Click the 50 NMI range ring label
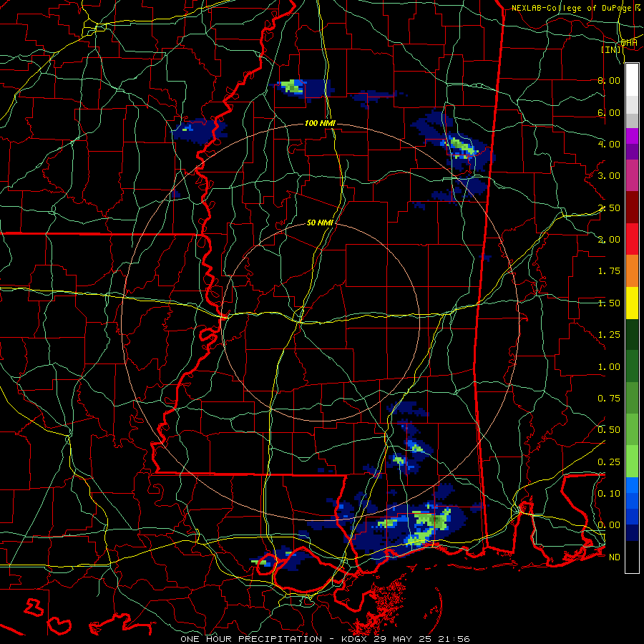 [x=320, y=223]
